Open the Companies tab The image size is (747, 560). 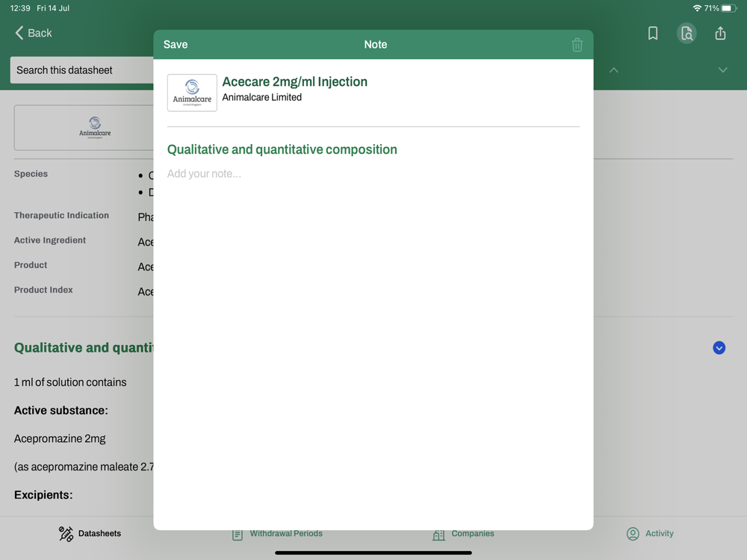pyautogui.click(x=463, y=534)
